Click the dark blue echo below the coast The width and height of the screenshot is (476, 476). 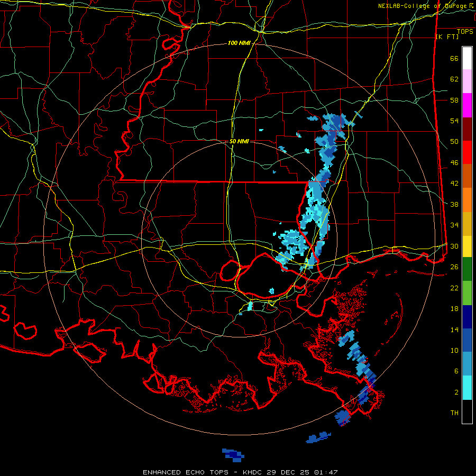tap(233, 455)
